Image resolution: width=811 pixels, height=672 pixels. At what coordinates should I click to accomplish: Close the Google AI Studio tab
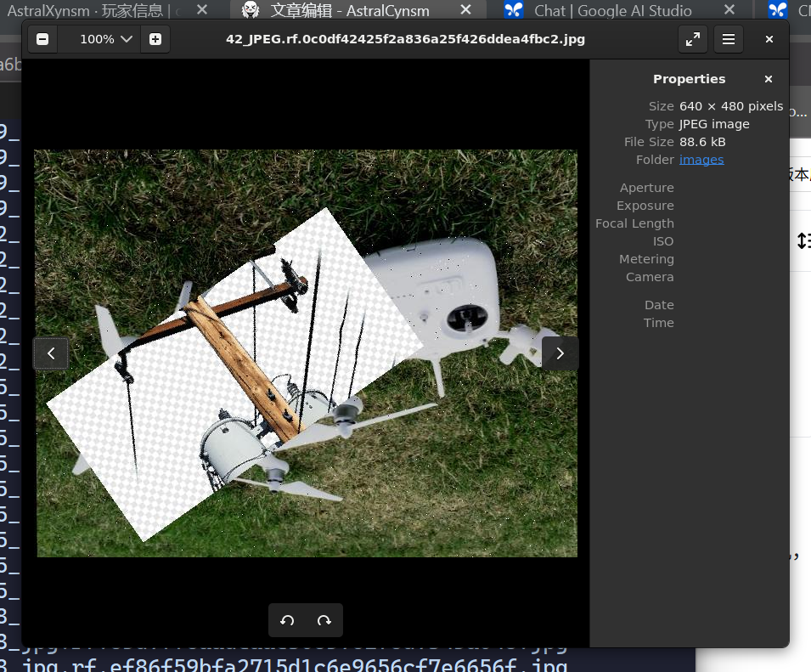tap(730, 10)
